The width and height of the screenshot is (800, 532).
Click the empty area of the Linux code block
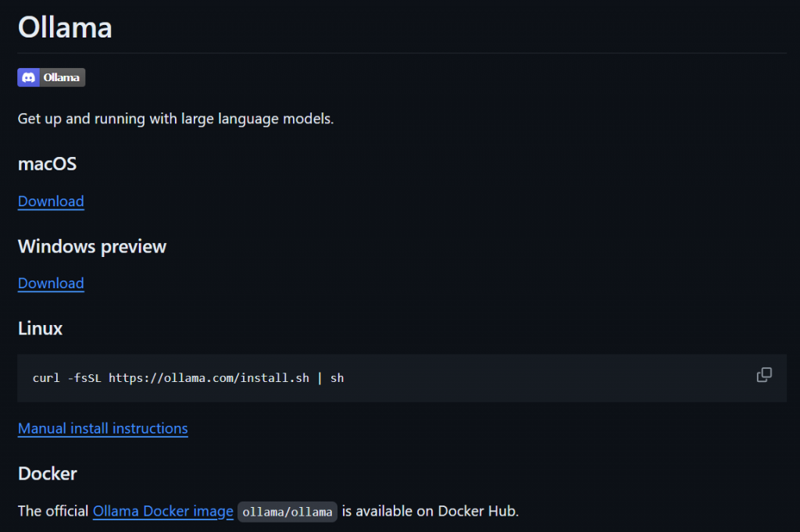coord(546,378)
